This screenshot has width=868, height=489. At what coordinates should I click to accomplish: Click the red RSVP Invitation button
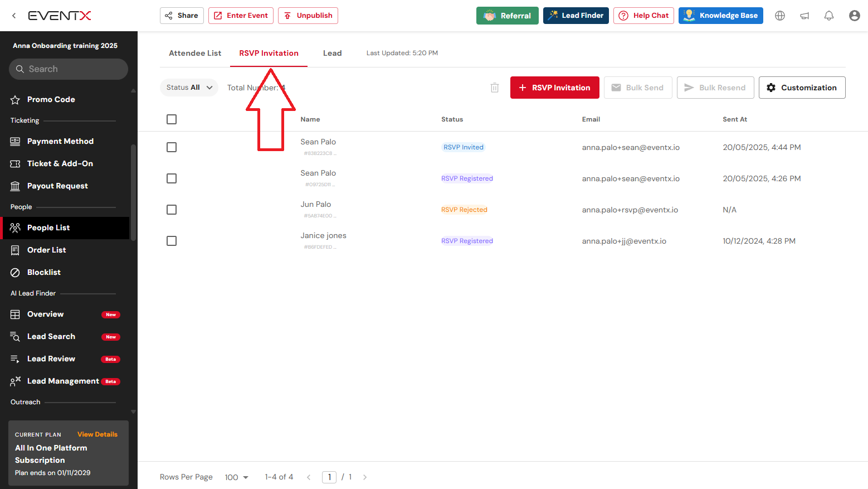[x=554, y=88]
